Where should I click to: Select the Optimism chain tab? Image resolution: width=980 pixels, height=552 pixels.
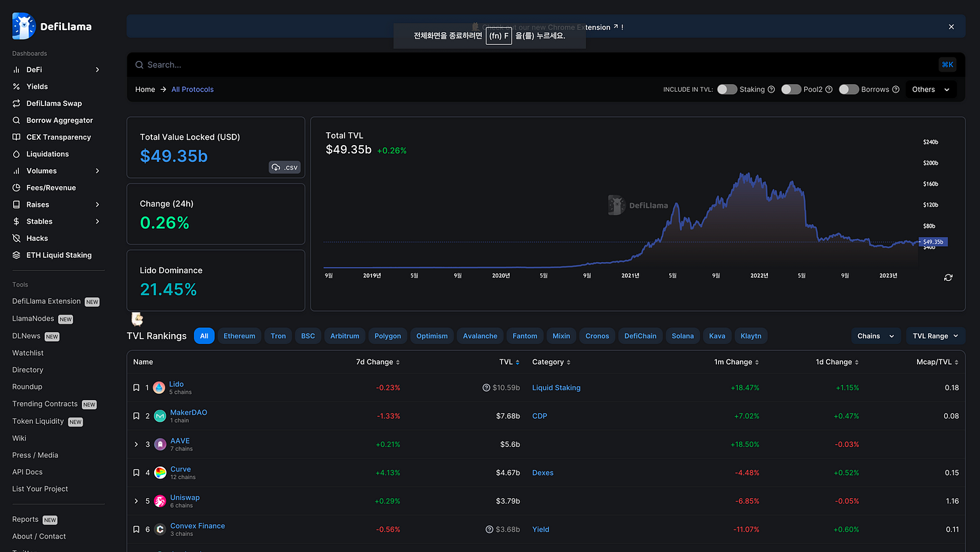[432, 336]
